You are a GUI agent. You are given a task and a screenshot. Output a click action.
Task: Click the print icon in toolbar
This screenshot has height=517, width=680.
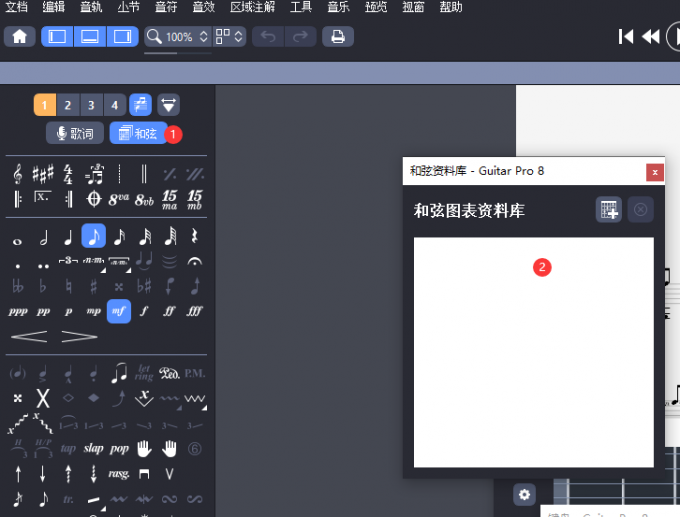click(x=338, y=37)
